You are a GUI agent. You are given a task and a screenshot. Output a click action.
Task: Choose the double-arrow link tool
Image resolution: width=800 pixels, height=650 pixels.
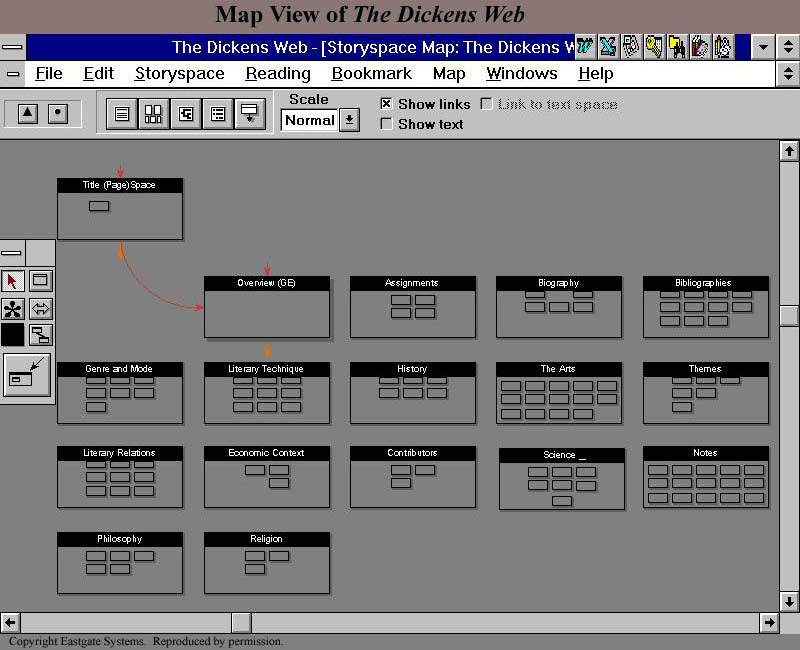tap(40, 309)
